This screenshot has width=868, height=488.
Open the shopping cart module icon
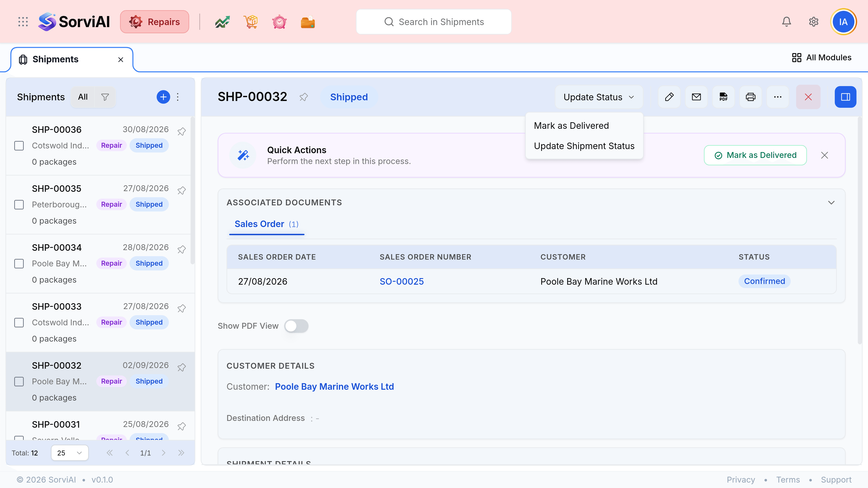pyautogui.click(x=251, y=22)
